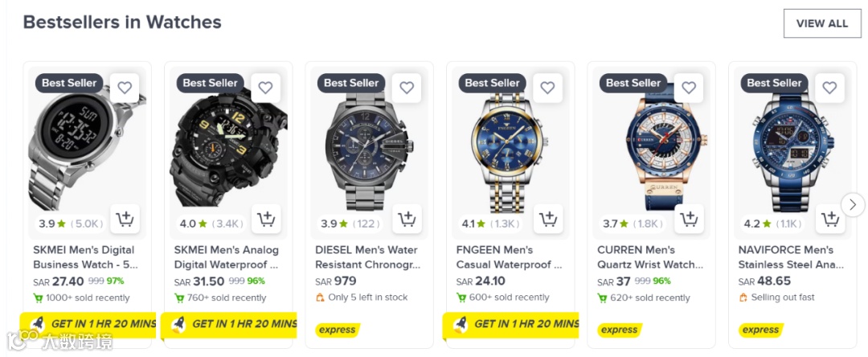Click SKMEI Digital Business Watch title

(84, 257)
